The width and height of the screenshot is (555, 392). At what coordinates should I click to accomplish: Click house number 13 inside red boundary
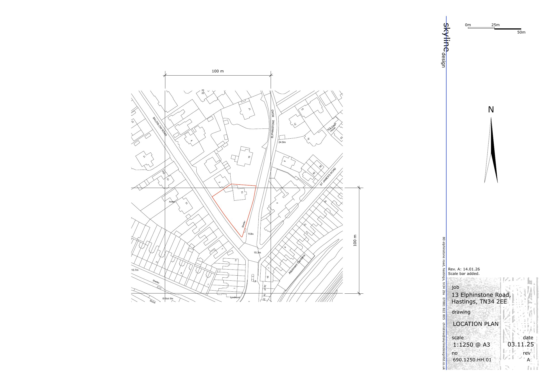point(242,192)
